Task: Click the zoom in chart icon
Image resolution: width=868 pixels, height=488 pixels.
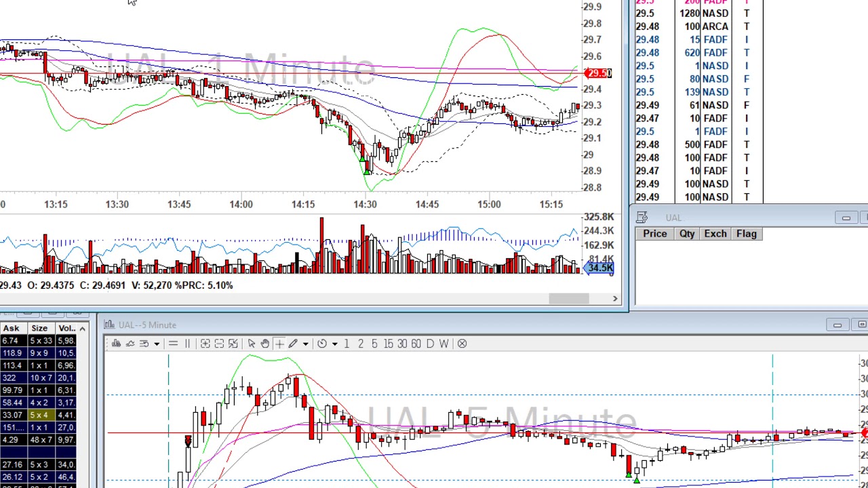Action: click(x=205, y=344)
